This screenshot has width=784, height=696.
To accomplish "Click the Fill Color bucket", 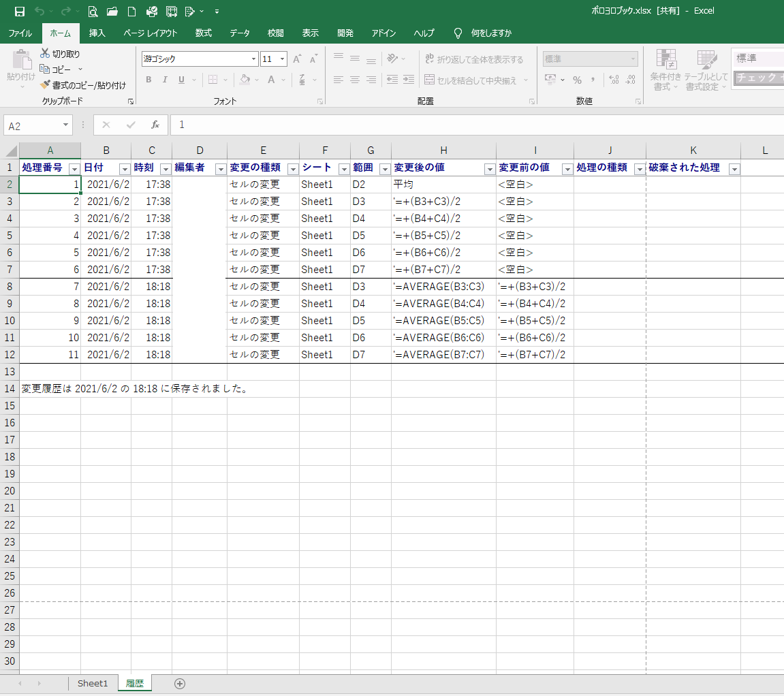I will pyautogui.click(x=245, y=80).
